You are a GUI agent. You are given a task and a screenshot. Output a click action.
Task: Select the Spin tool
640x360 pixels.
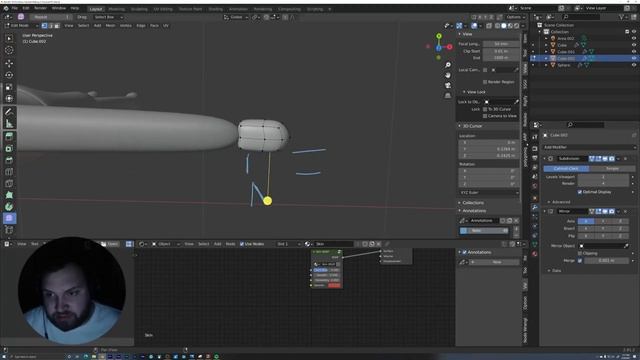coord(9,207)
